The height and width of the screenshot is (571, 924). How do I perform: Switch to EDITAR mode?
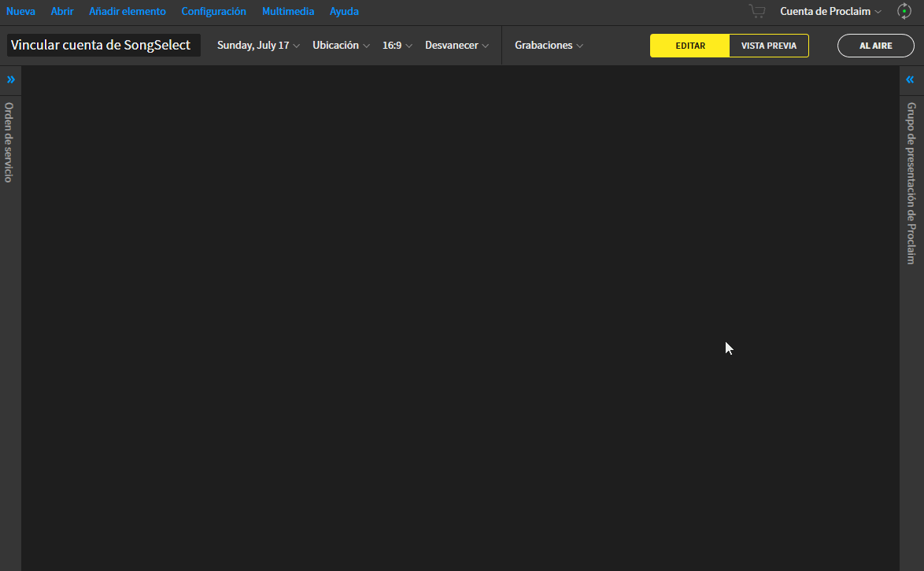click(x=690, y=46)
